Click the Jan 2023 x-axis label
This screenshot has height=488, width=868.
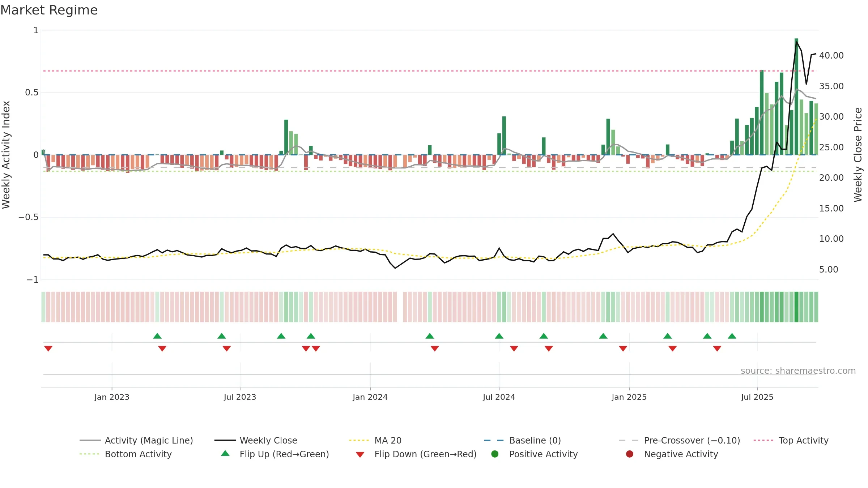(112, 397)
